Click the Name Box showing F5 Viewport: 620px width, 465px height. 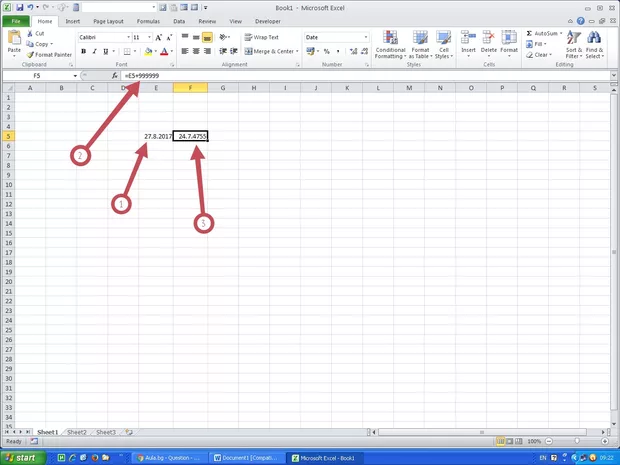coord(37,76)
